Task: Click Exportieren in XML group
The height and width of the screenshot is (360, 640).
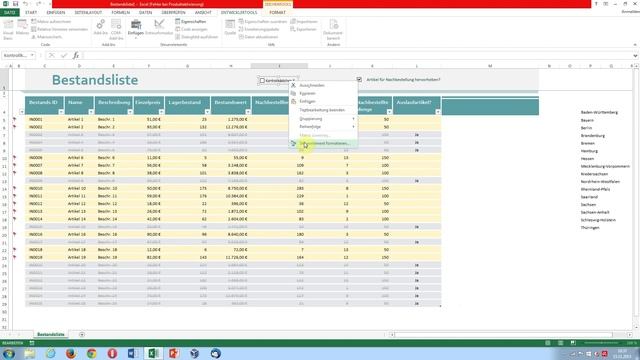Action: pyautogui.click(x=303, y=29)
